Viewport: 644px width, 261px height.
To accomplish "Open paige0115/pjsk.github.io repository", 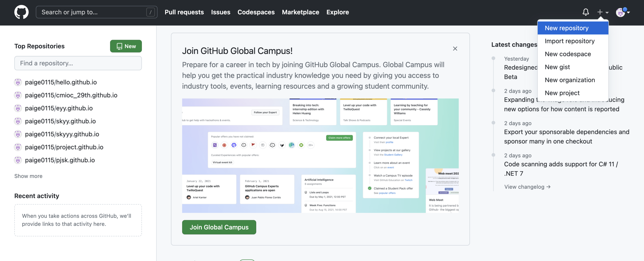I will (x=60, y=160).
